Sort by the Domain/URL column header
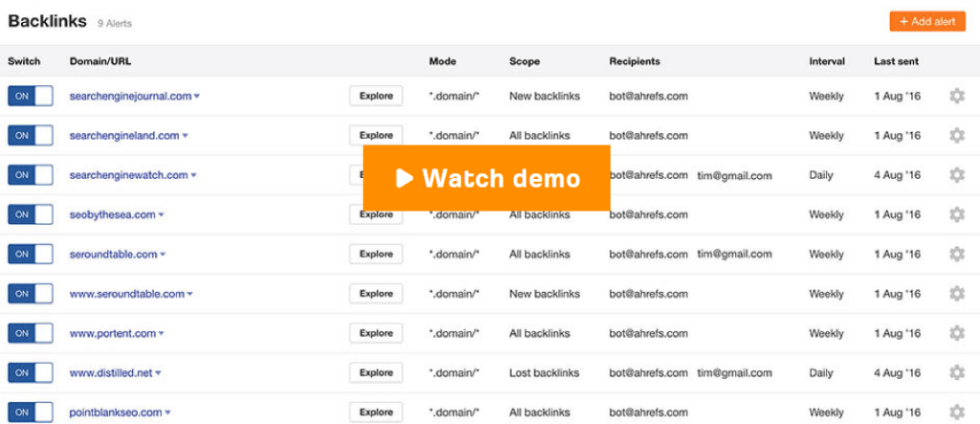 pyautogui.click(x=100, y=61)
